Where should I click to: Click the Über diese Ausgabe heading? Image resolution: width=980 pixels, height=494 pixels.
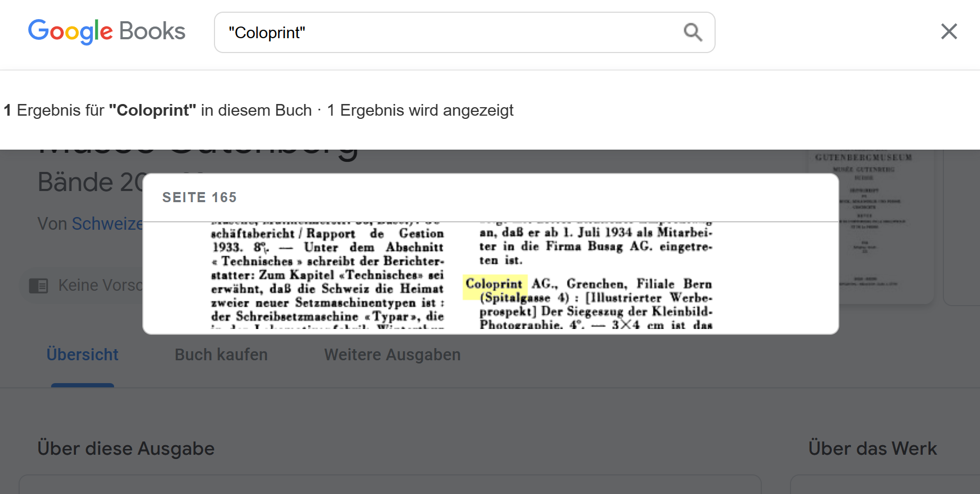(126, 448)
